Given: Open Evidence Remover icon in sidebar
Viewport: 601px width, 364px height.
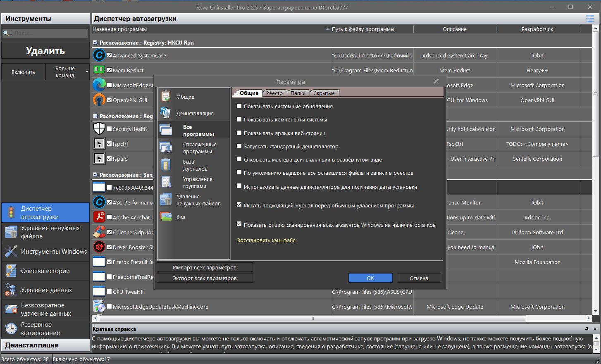Looking at the screenshot, I should (11, 290).
